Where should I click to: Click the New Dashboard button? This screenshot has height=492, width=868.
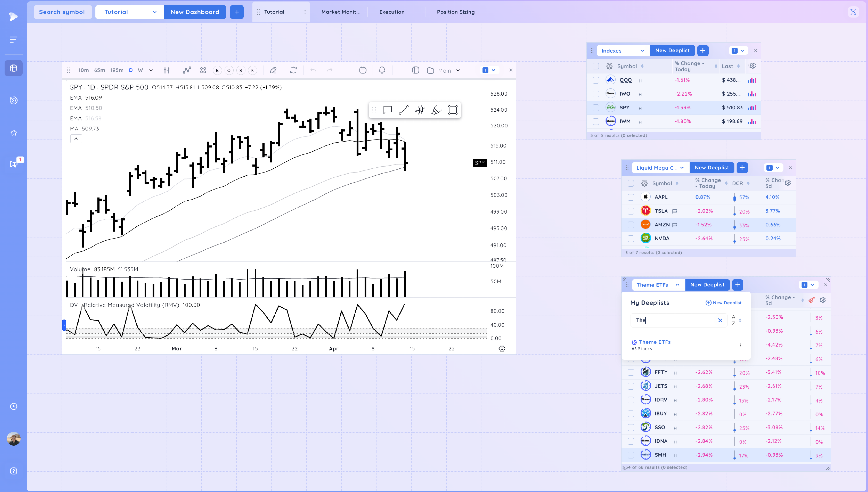coord(195,12)
